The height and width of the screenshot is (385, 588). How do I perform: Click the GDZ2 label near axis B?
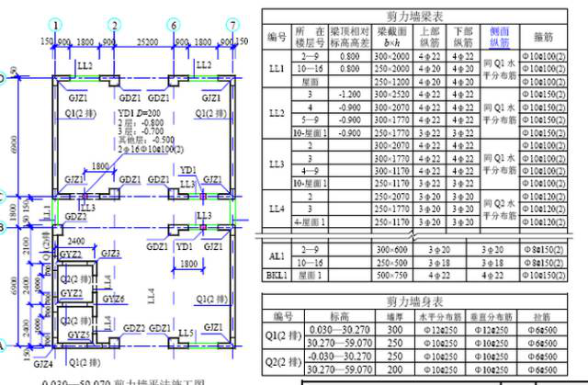click(75, 217)
